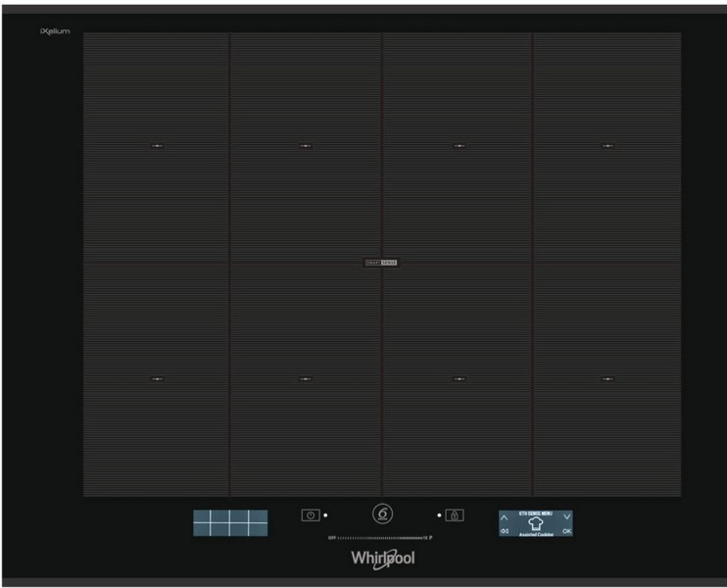Screen dimensions: 727x588
Task: Set the power slider to OFF
Action: [x=332, y=538]
